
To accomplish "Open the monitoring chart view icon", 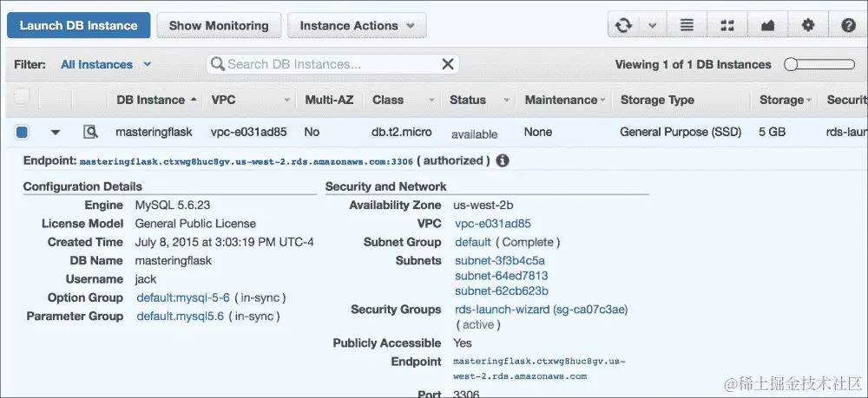I will pos(768,26).
